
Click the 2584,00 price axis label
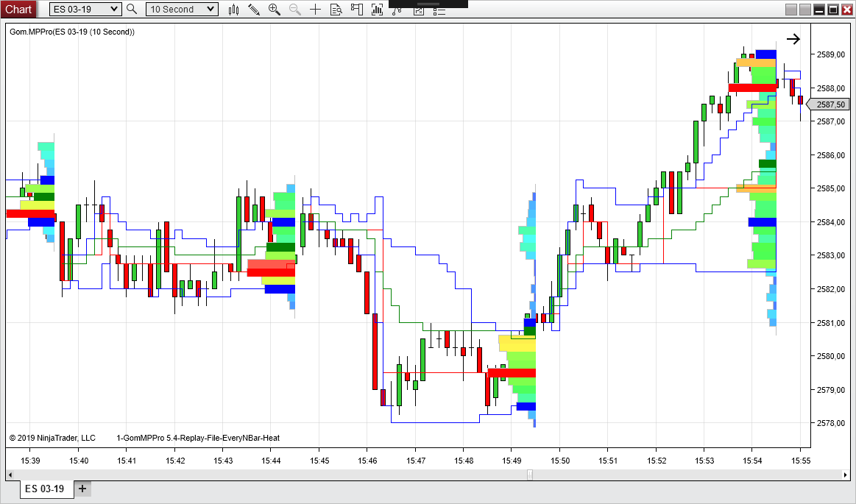pos(832,222)
